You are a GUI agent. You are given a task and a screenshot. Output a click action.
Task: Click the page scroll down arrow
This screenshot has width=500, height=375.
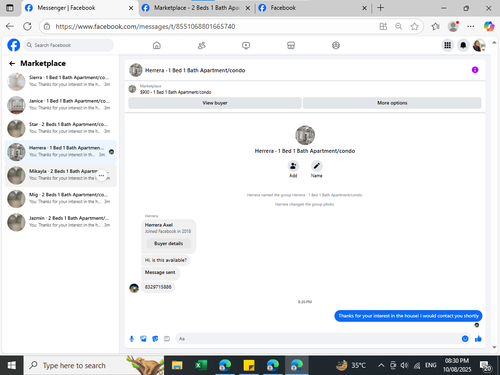click(494, 347)
